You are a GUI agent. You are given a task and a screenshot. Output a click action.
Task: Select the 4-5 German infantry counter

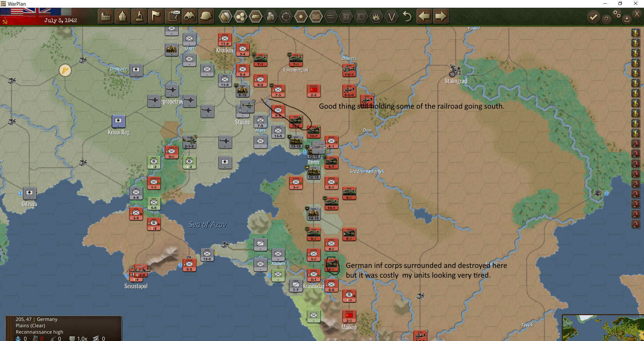point(136,193)
